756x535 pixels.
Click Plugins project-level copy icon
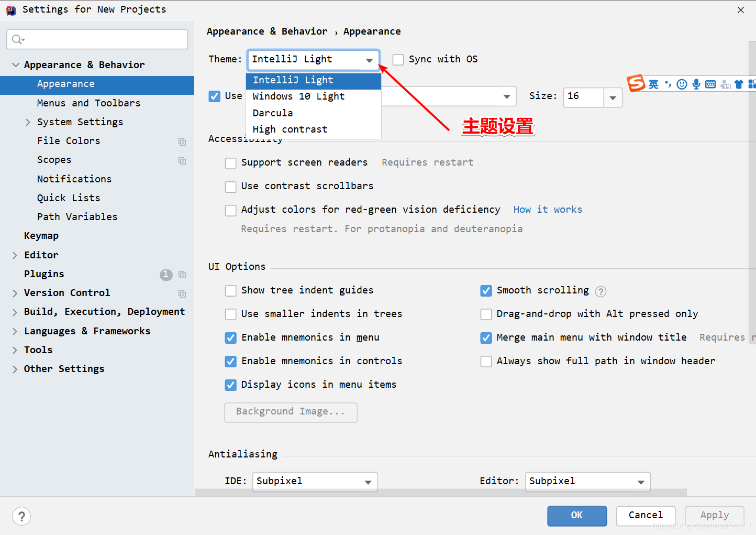[182, 275]
